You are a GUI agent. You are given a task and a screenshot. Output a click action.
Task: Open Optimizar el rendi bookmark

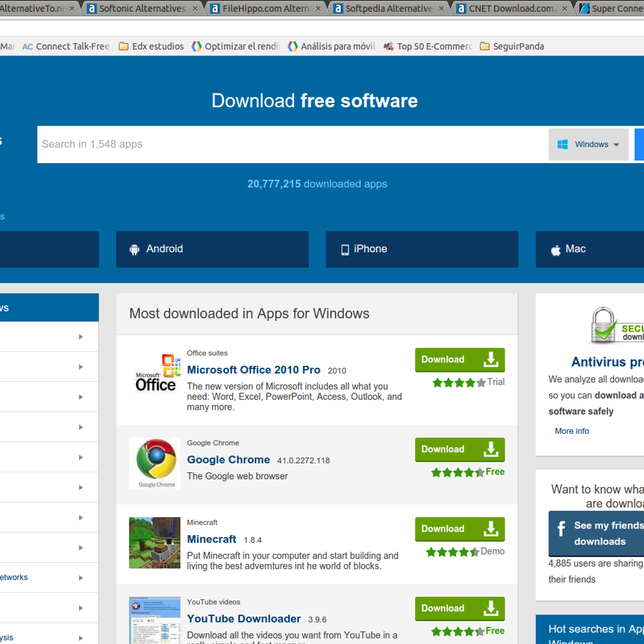tap(236, 46)
